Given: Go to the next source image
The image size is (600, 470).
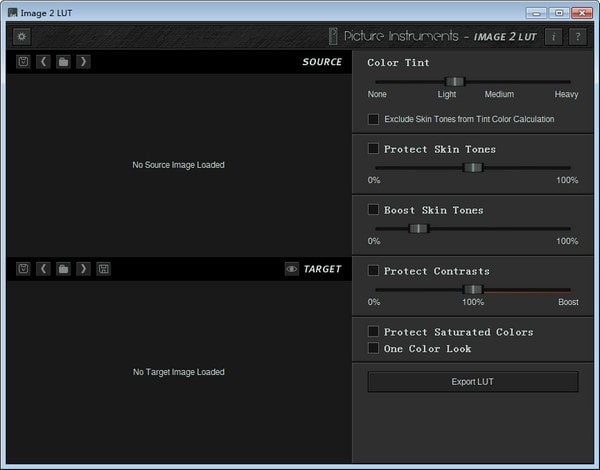Looking at the screenshot, I should [x=83, y=62].
